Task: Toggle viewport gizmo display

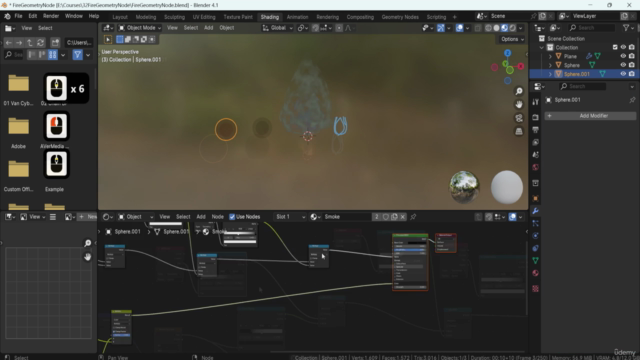Action: pyautogui.click(x=441, y=28)
